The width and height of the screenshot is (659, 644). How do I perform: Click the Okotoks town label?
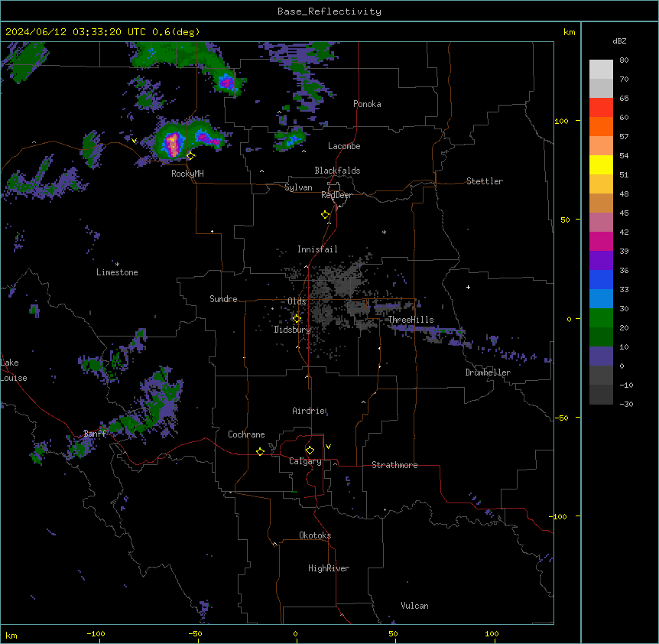tap(315, 535)
